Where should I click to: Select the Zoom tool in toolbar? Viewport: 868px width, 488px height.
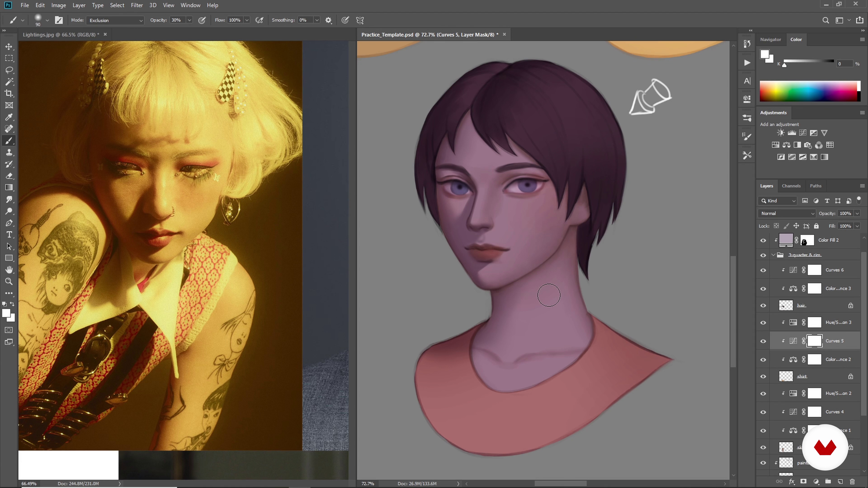pos(9,282)
